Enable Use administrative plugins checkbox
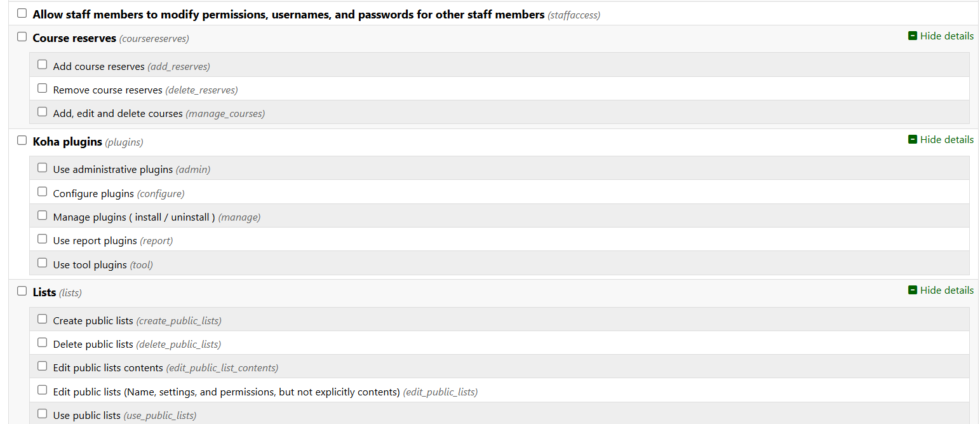The image size is (980, 424). pyautogui.click(x=43, y=168)
